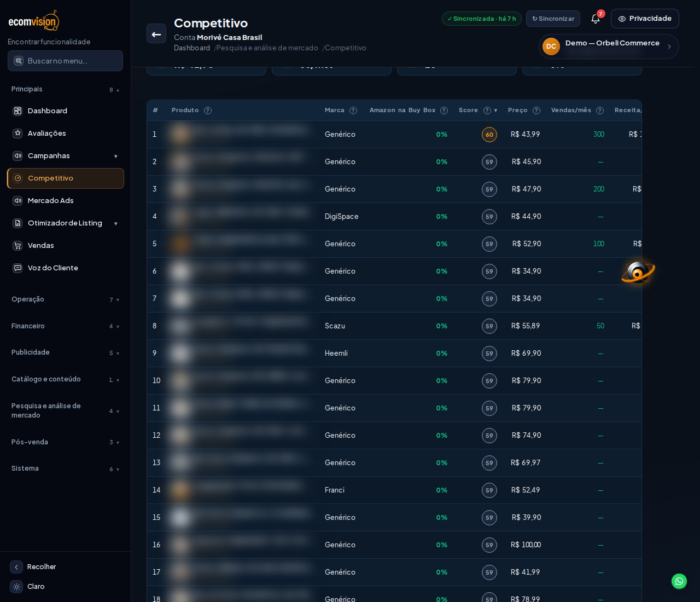Expand the Operação section
Viewport: 700px width, 602px height.
coord(65,299)
